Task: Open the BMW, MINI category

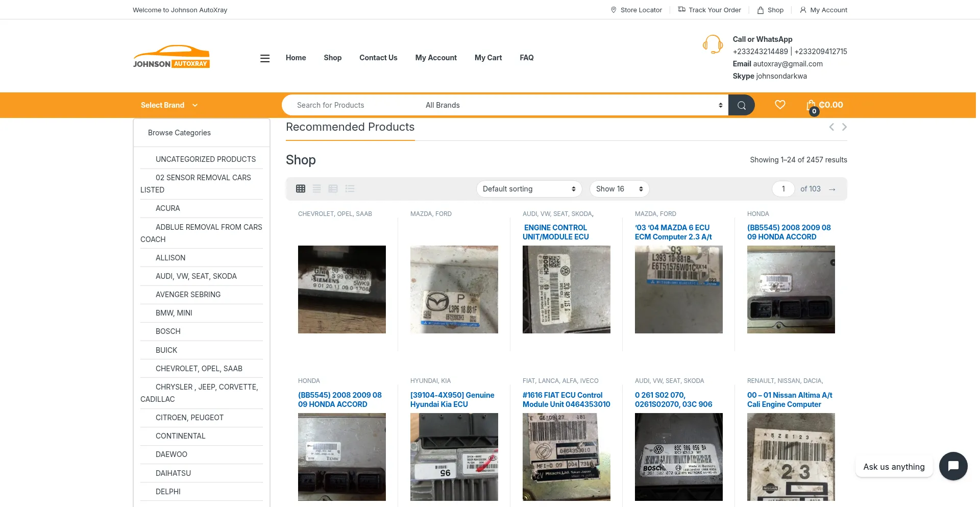Action: [x=174, y=313]
